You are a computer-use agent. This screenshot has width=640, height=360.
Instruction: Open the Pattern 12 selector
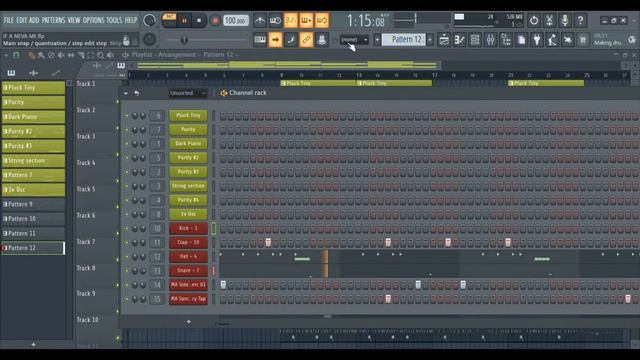[404, 40]
